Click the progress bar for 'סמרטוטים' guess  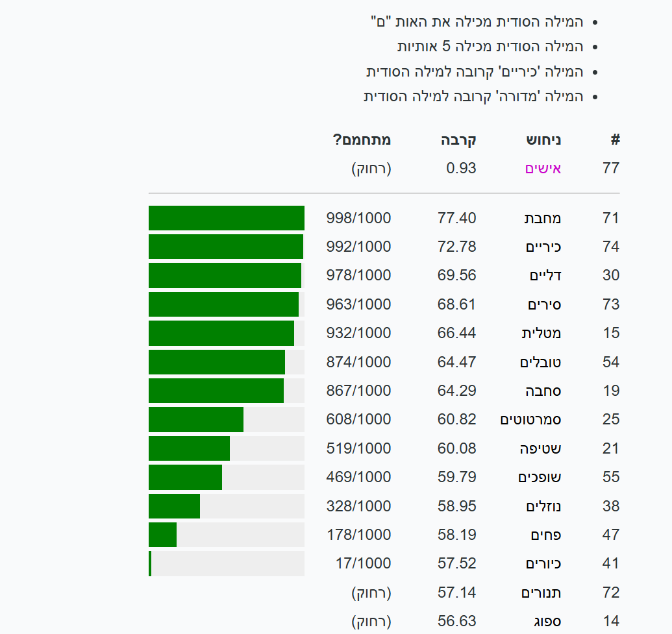[x=226, y=419]
